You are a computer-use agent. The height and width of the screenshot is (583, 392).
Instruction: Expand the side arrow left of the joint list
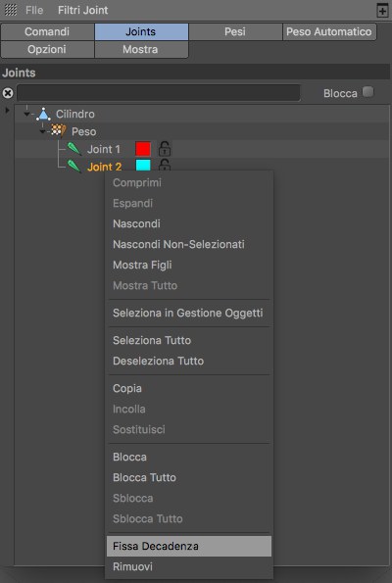tap(7, 110)
